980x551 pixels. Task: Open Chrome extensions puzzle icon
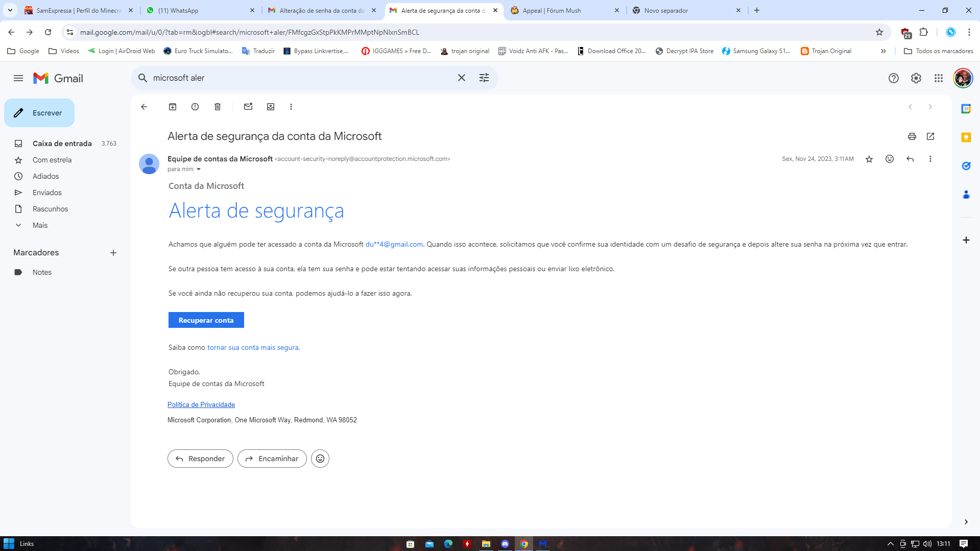(x=924, y=32)
